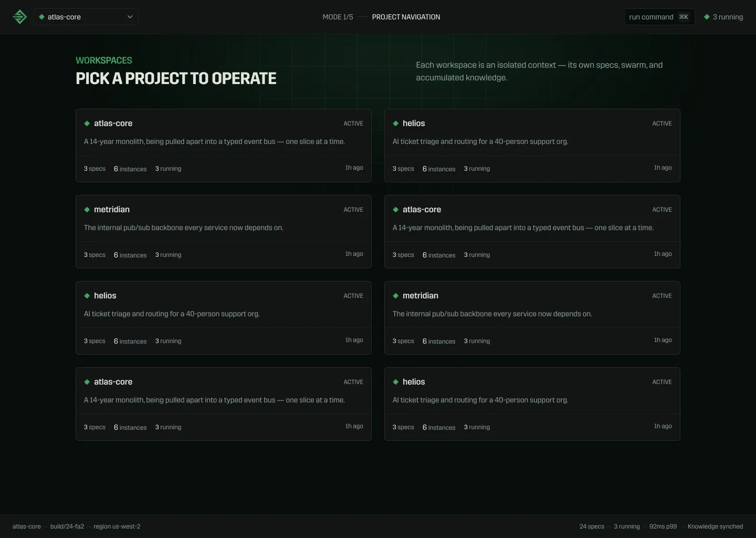The width and height of the screenshot is (756, 538).
Task: Click the Knowledge synched status entry
Action: click(716, 526)
